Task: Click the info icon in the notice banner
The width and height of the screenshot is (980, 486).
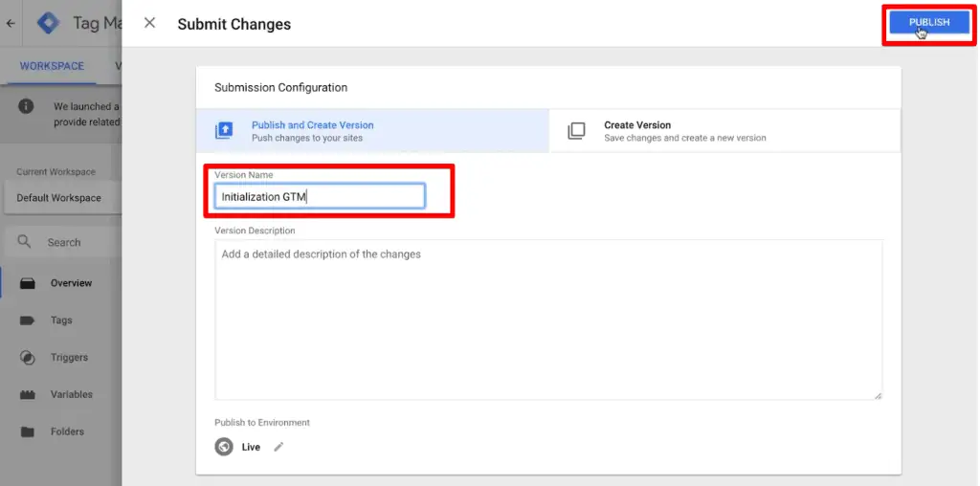Action: (x=26, y=106)
